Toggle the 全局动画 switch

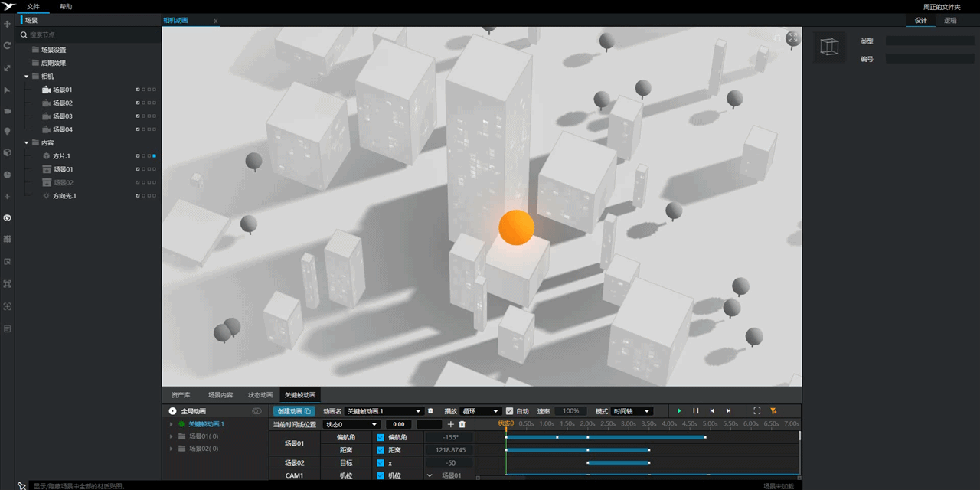257,411
